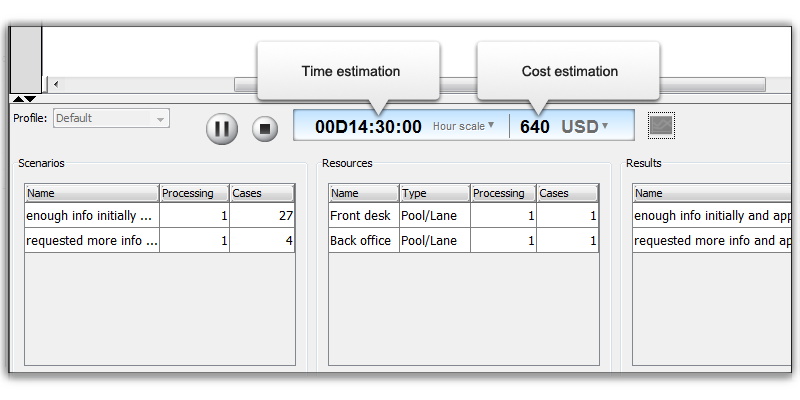Select 'enough info initially and app' result row
The height and width of the screenshot is (400, 800).
click(712, 215)
